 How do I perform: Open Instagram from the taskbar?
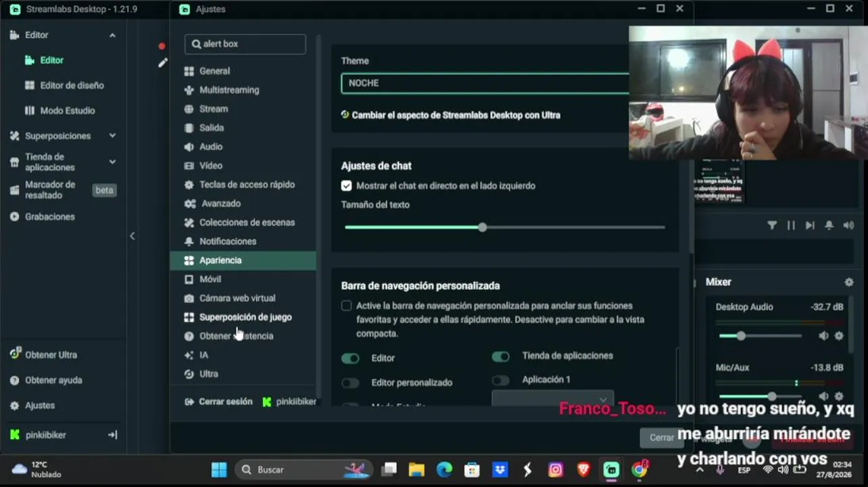(556, 469)
